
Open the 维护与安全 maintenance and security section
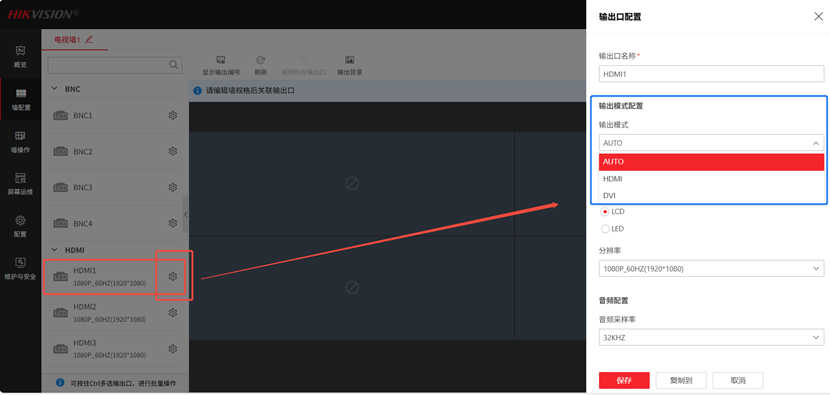pyautogui.click(x=20, y=268)
